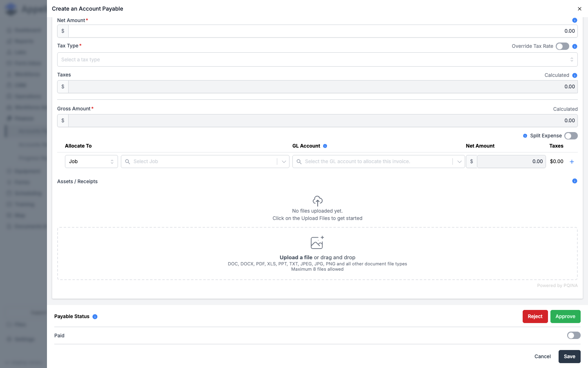This screenshot has width=588, height=368.
Task: Click the Upload a file link
Action: (x=296, y=258)
